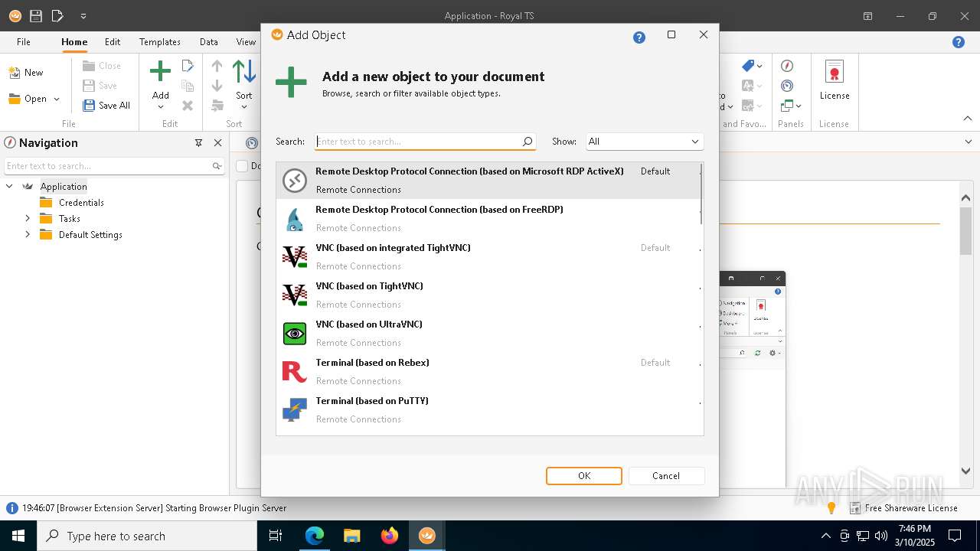This screenshot has width=980, height=551.
Task: Switch to the Templates ribbon tab
Action: pyautogui.click(x=160, y=42)
